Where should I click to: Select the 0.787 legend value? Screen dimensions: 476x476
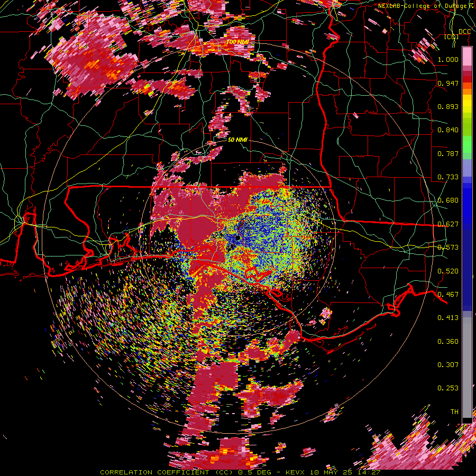pyautogui.click(x=448, y=153)
